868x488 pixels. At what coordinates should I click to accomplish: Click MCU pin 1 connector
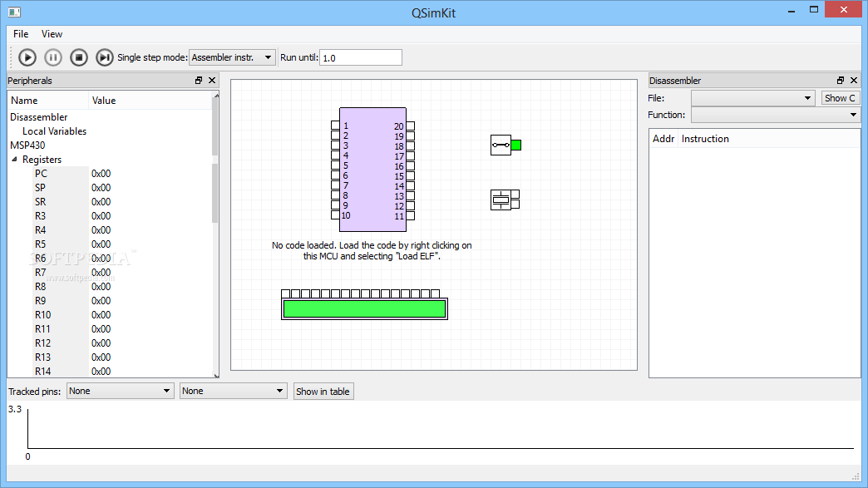coord(335,126)
